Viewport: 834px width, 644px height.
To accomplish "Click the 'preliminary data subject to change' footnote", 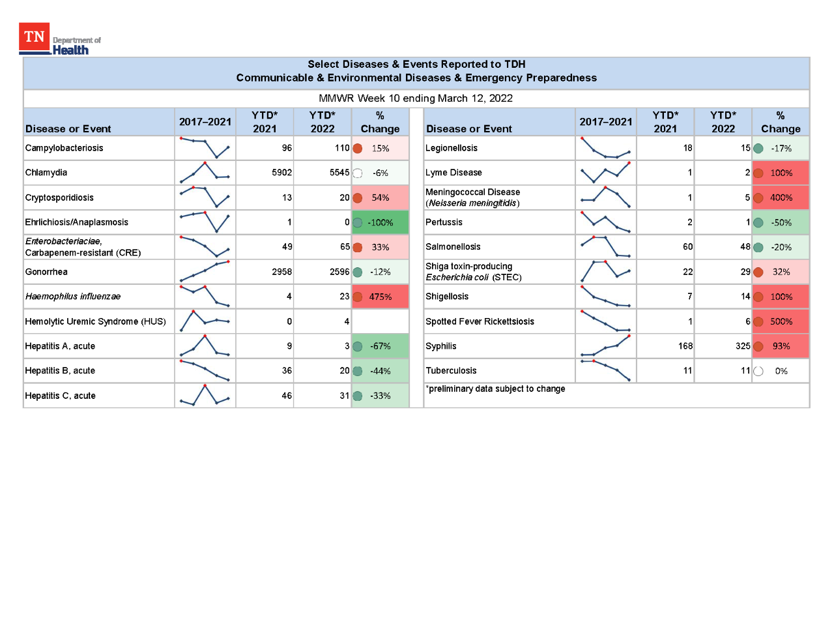I will click(x=496, y=389).
